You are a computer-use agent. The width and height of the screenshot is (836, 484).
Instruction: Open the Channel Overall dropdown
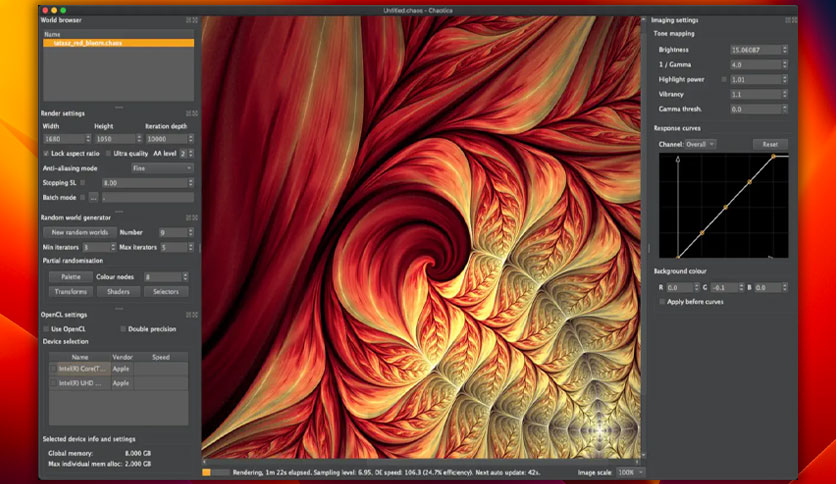pyautogui.click(x=700, y=144)
